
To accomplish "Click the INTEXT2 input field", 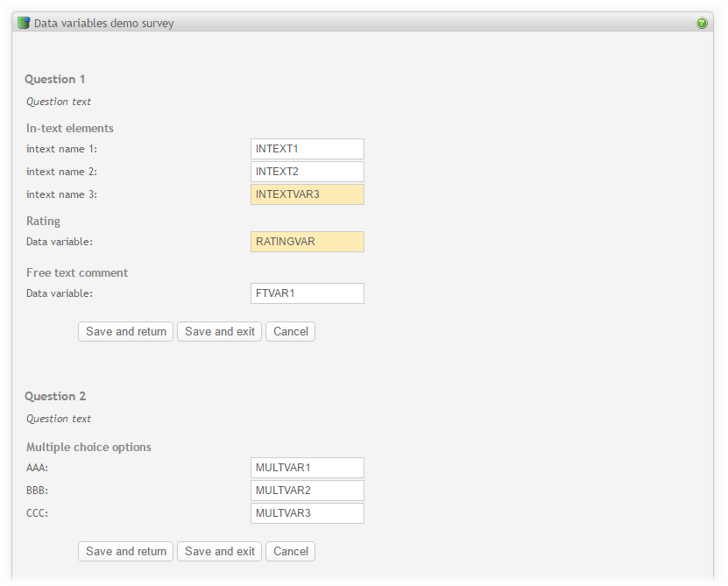I will (x=307, y=172).
